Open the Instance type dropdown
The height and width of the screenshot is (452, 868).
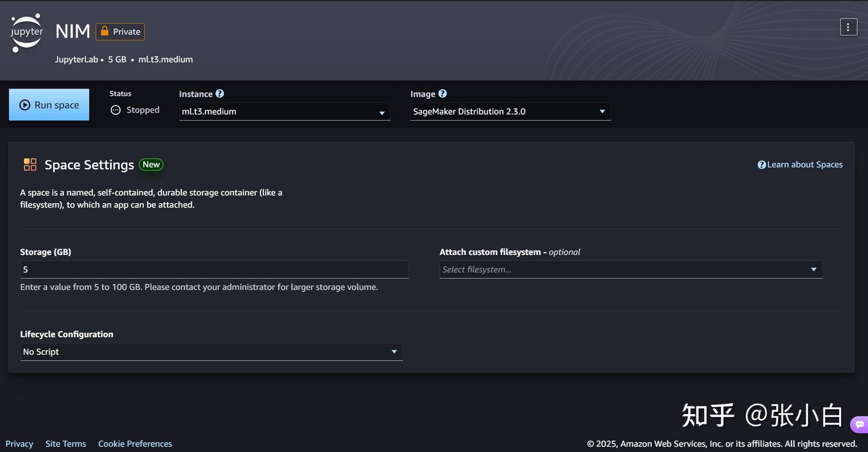point(285,111)
